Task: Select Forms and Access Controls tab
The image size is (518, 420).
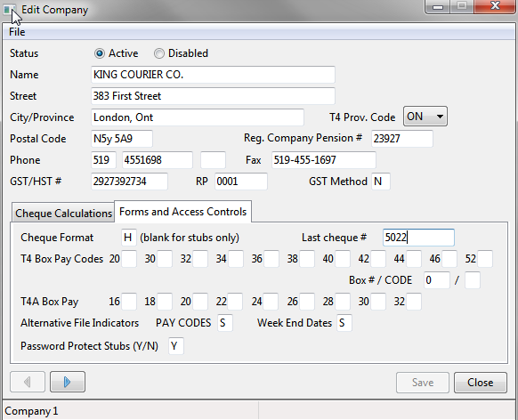Action: pos(182,211)
